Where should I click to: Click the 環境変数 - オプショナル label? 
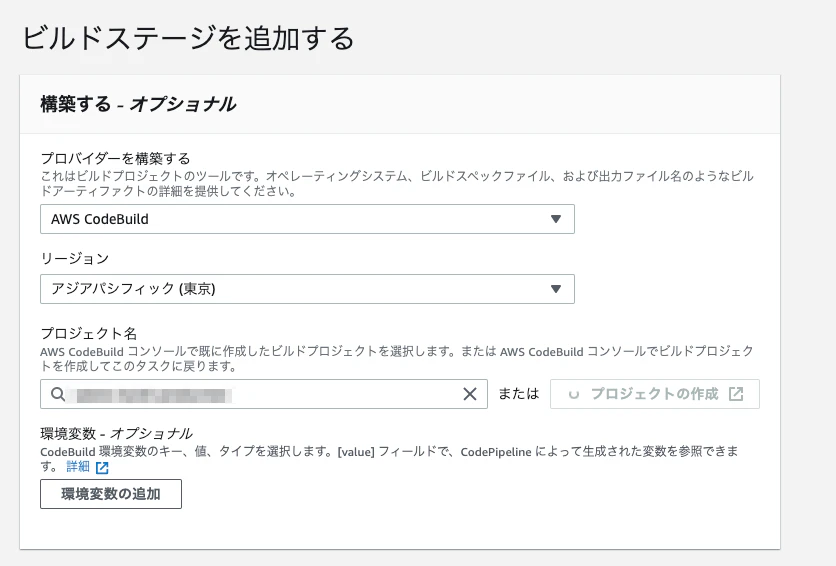tap(116, 433)
